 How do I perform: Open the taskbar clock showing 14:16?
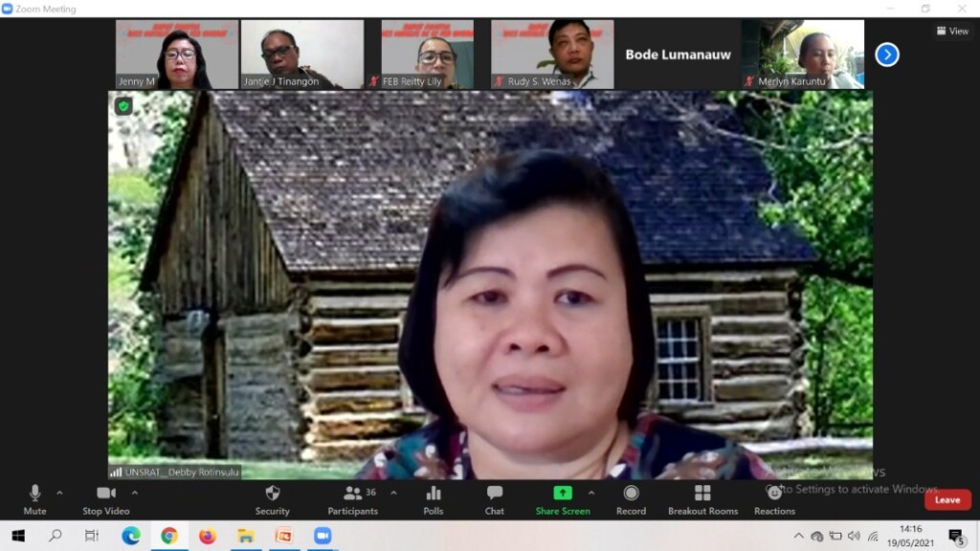pos(911,536)
